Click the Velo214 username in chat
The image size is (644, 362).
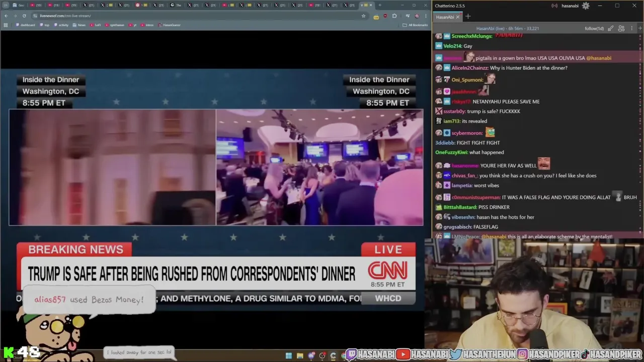(452, 46)
